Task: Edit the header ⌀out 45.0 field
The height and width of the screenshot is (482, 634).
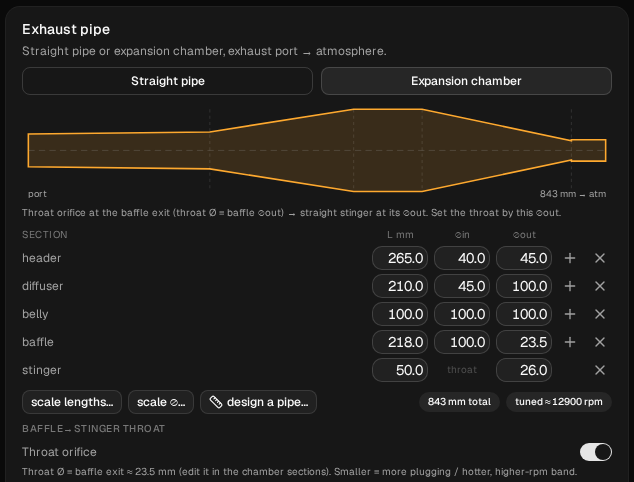Action: [x=524, y=258]
